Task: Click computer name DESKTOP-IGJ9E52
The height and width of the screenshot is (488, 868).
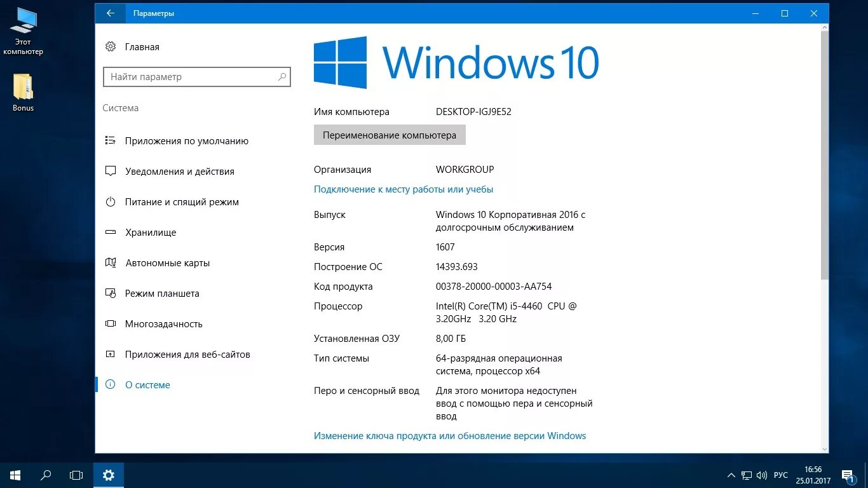Action: (473, 112)
